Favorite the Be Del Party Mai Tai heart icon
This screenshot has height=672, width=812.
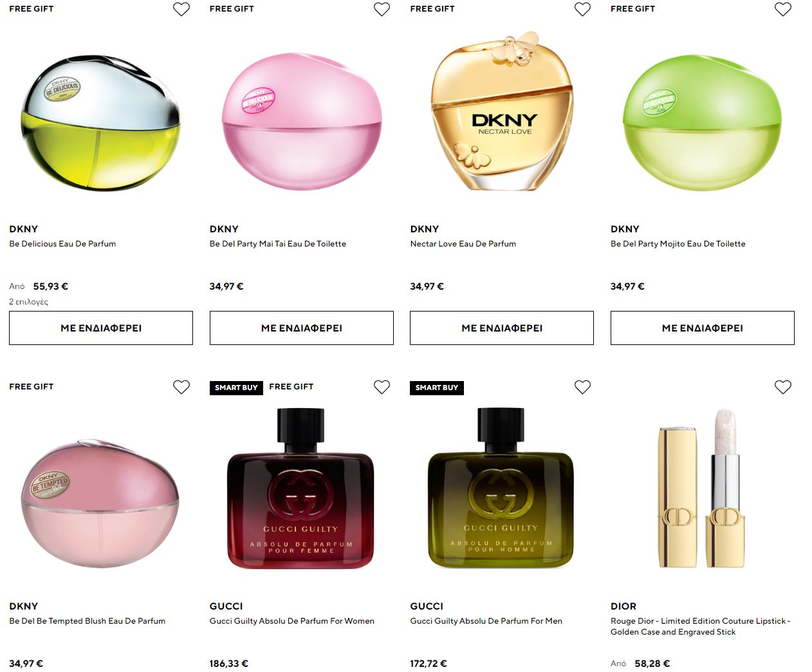point(382,9)
